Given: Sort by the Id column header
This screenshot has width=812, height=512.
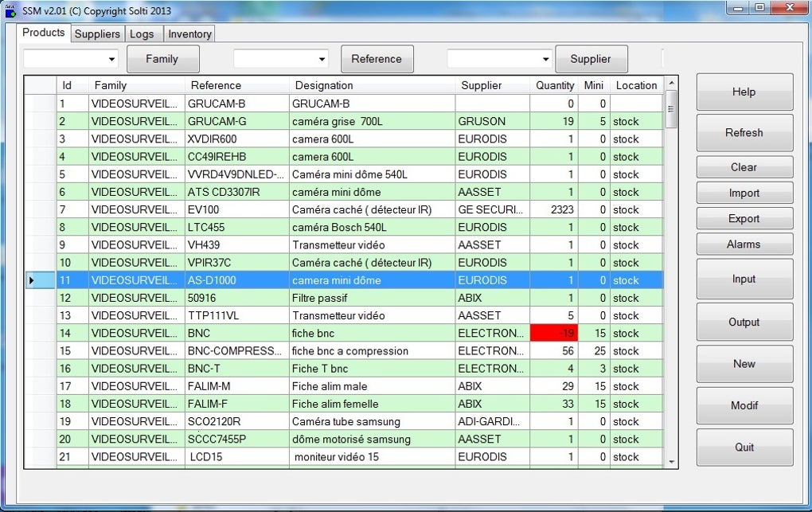Looking at the screenshot, I should (x=72, y=85).
